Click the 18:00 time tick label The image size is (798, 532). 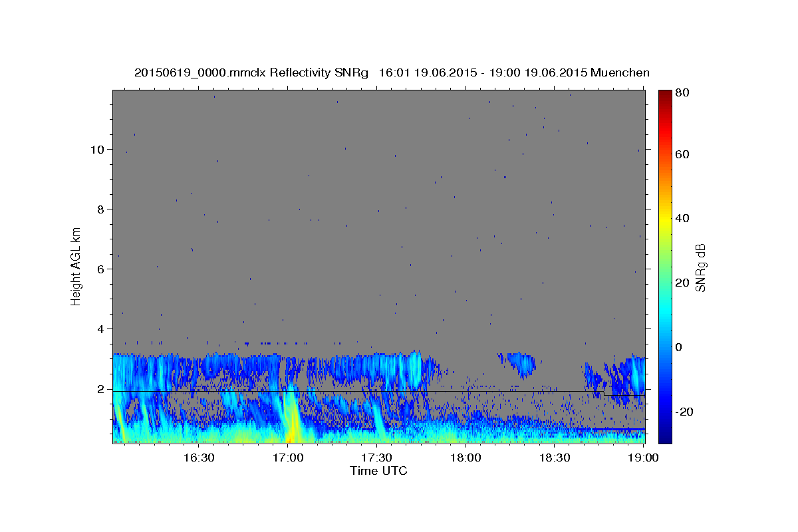click(465, 458)
